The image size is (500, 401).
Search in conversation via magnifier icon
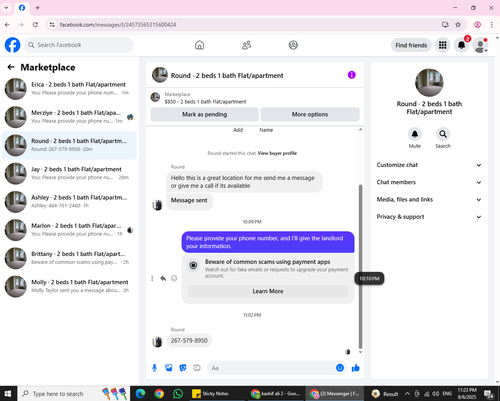(443, 134)
